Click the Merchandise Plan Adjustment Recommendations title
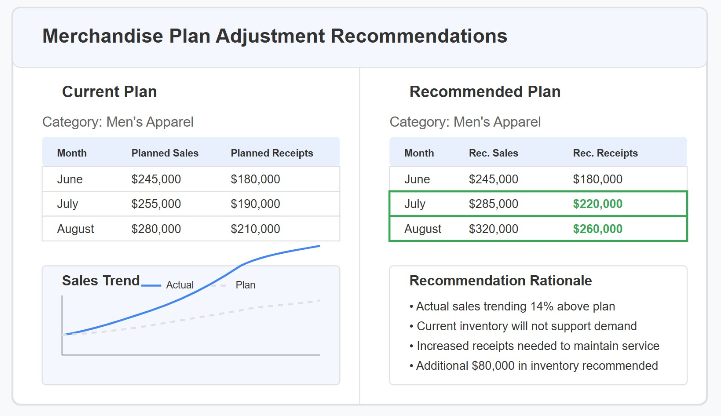 274,37
